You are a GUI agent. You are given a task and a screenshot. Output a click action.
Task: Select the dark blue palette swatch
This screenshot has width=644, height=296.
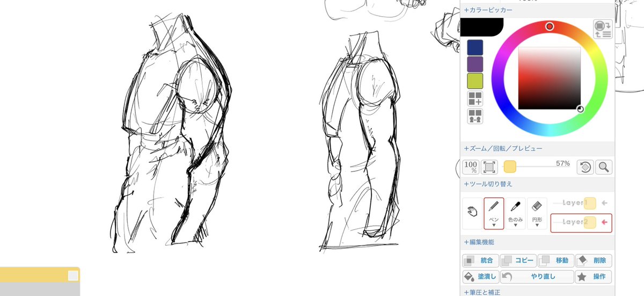[475, 47]
